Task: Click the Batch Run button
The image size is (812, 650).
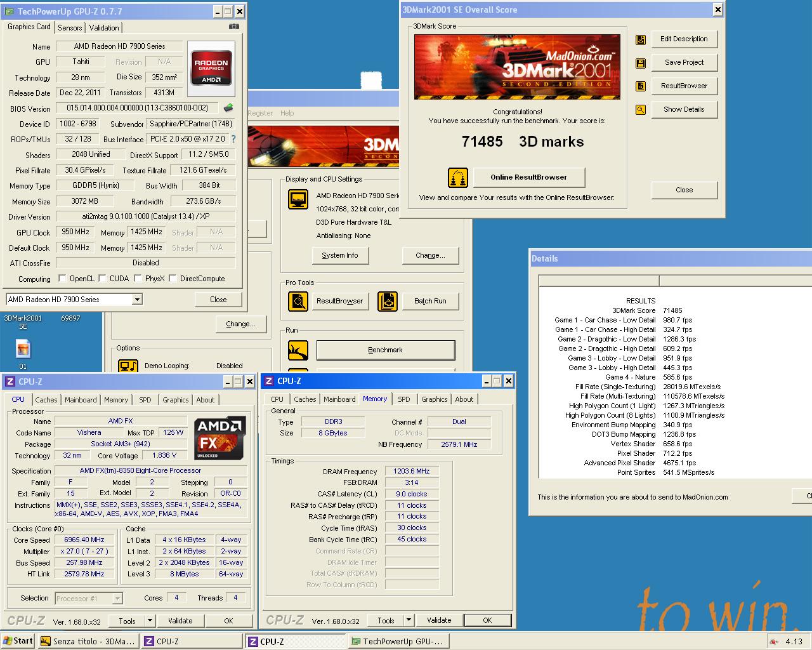Action: tap(430, 302)
